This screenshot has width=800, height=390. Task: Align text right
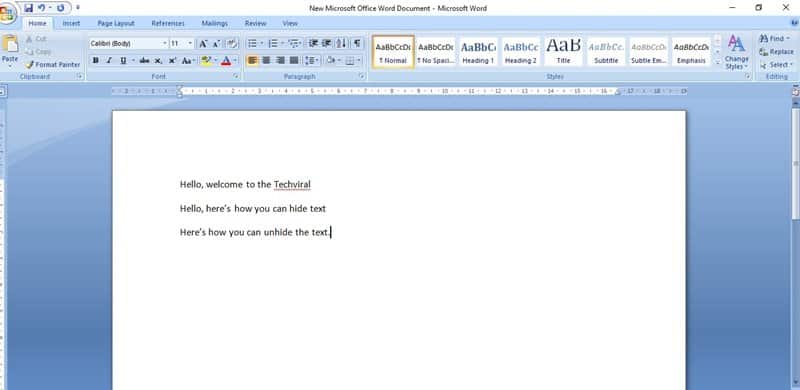point(280,61)
